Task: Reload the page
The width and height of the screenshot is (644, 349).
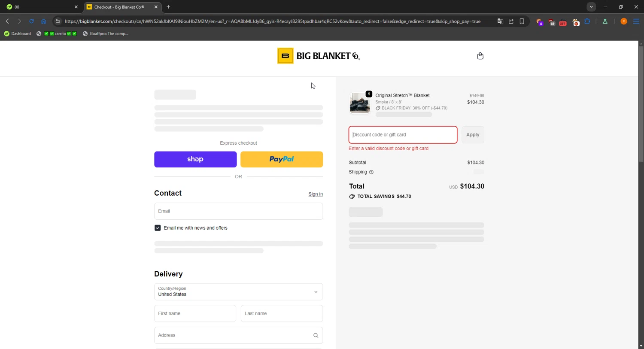Action: pos(31,21)
